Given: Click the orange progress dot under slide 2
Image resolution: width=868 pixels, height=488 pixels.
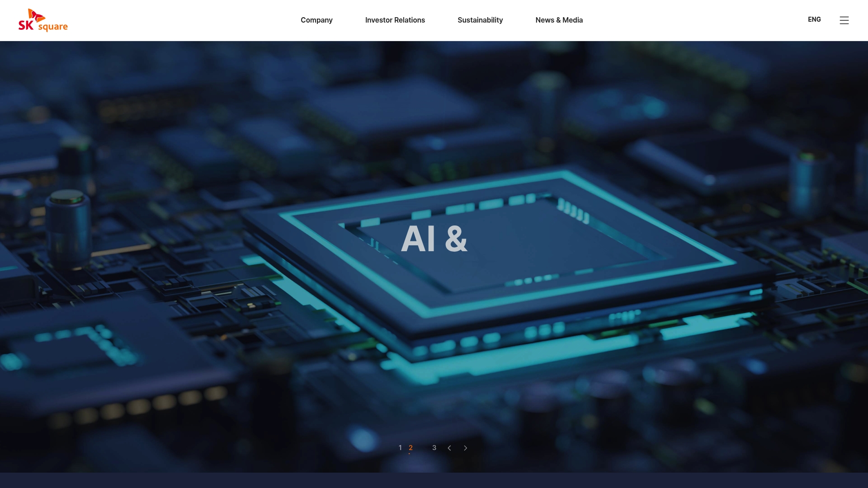Looking at the screenshot, I should [409, 453].
